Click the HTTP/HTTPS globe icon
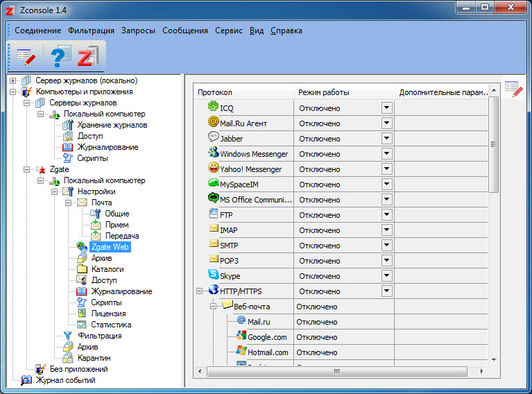 tap(214, 289)
